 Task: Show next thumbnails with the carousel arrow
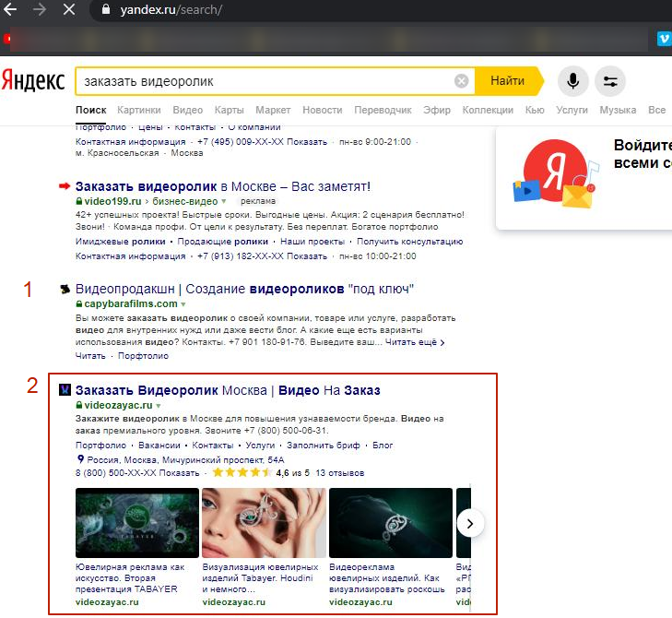tap(470, 523)
